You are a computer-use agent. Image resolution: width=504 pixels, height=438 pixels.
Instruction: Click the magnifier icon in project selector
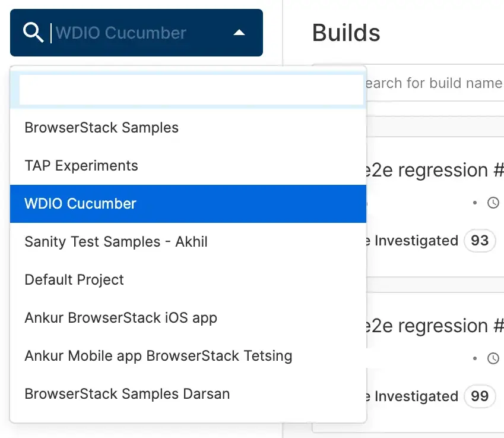click(33, 33)
